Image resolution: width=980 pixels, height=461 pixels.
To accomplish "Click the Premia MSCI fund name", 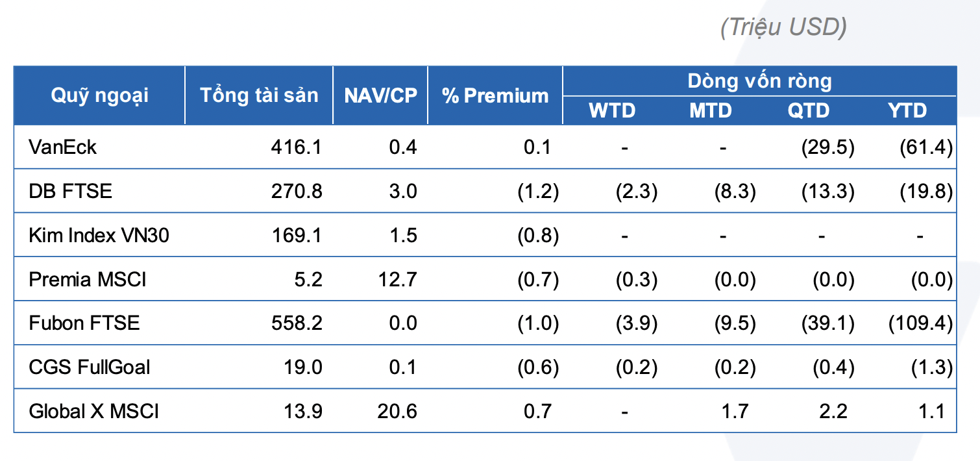I will [88, 279].
